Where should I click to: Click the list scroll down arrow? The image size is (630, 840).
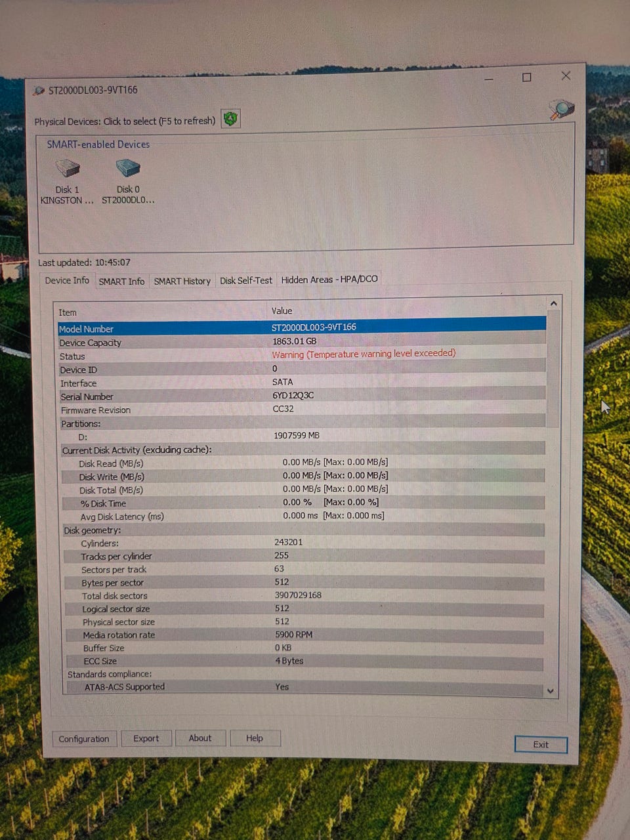click(x=550, y=691)
